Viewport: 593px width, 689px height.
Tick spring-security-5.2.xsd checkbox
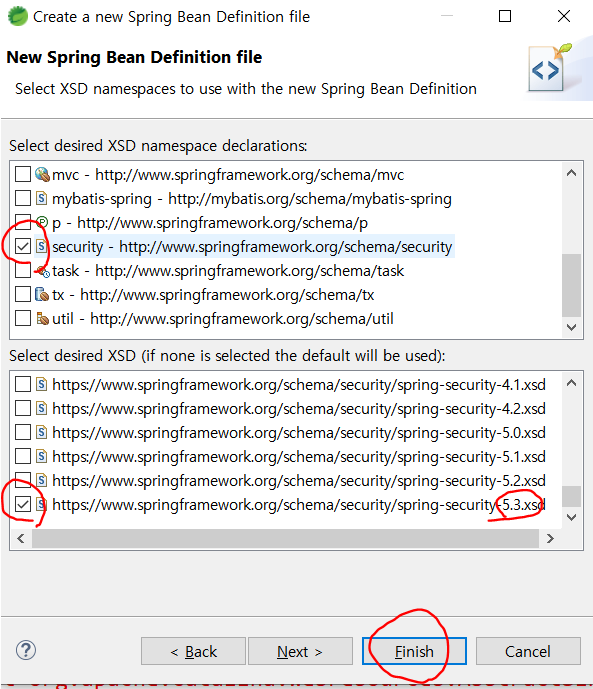click(23, 480)
